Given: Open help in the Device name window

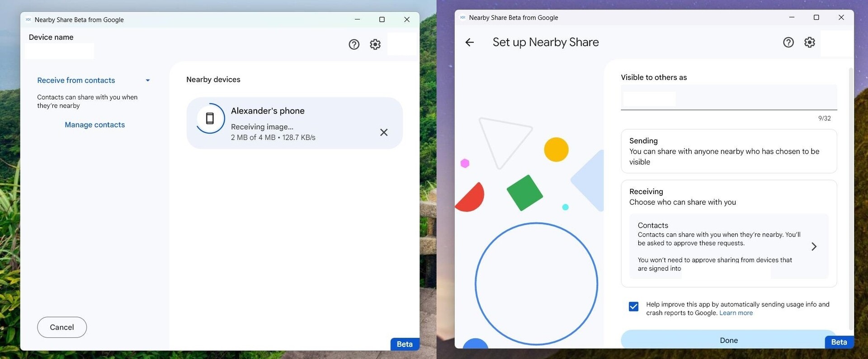Looking at the screenshot, I should pyautogui.click(x=354, y=44).
